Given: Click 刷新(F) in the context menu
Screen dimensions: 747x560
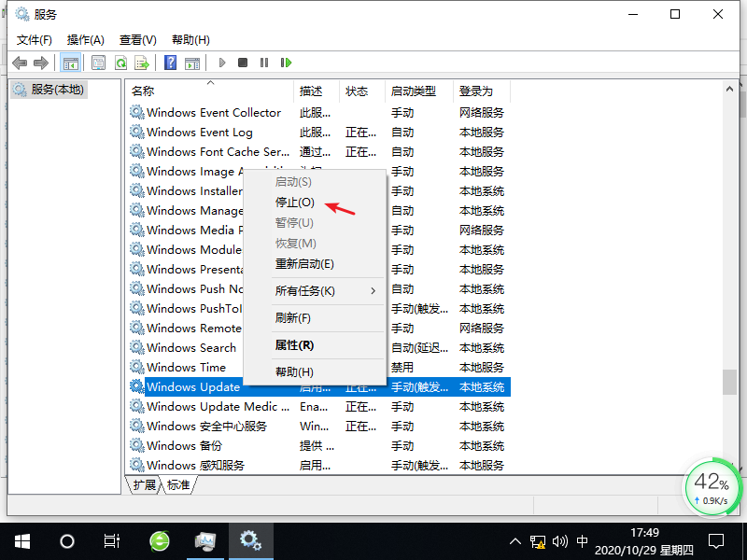Looking at the screenshot, I should (x=292, y=318).
